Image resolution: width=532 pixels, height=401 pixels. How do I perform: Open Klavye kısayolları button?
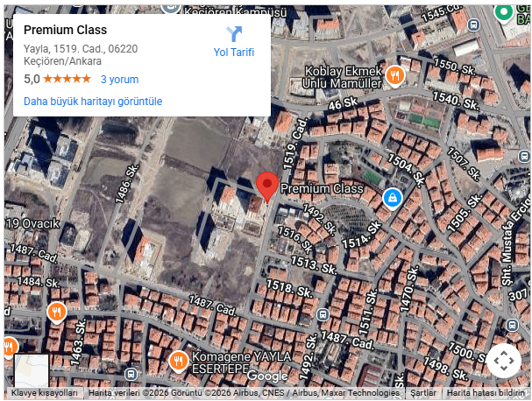pos(45,393)
